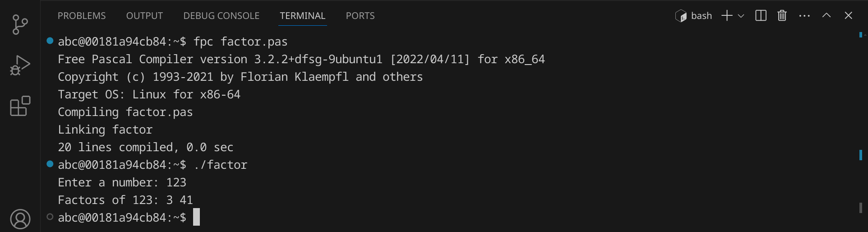
Task: Switch to the PROBLEMS tab
Action: [82, 16]
